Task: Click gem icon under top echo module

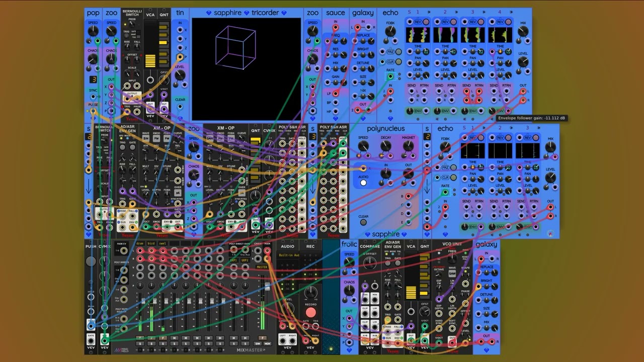Action: 390,119
